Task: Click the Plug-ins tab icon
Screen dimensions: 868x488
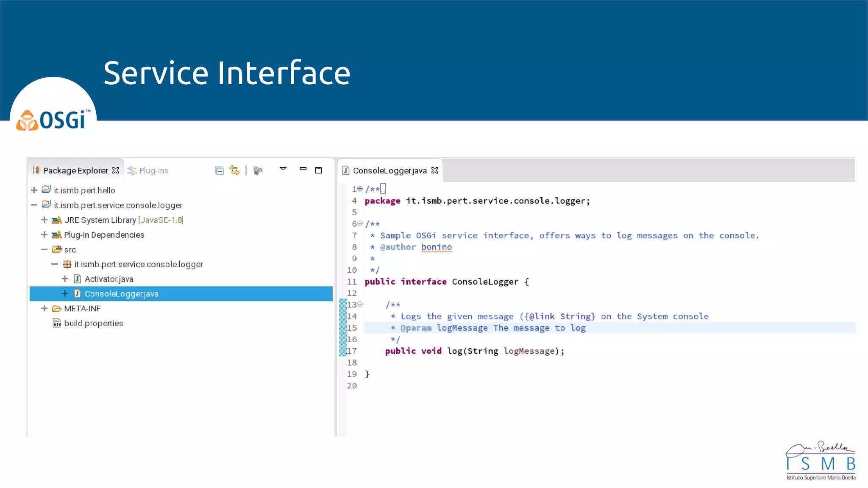Action: pos(132,170)
